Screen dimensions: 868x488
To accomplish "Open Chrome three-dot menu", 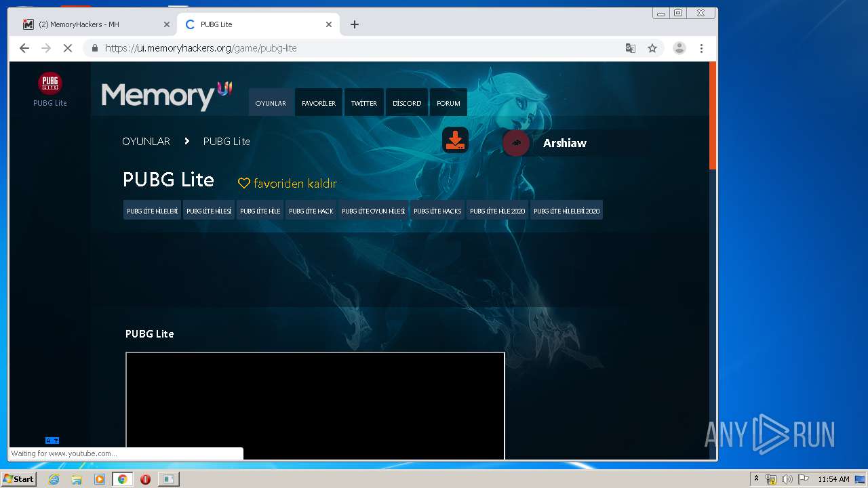I will click(701, 48).
